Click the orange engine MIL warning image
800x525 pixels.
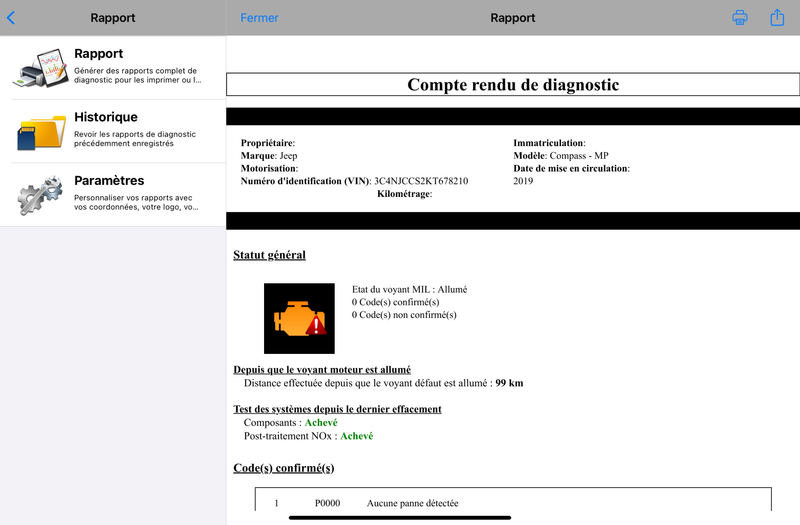point(299,318)
